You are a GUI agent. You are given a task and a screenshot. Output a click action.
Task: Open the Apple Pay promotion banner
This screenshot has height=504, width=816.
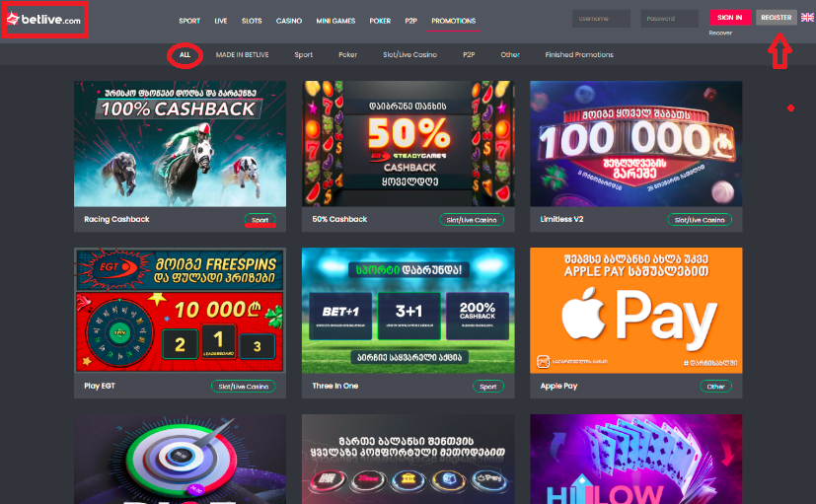636,311
